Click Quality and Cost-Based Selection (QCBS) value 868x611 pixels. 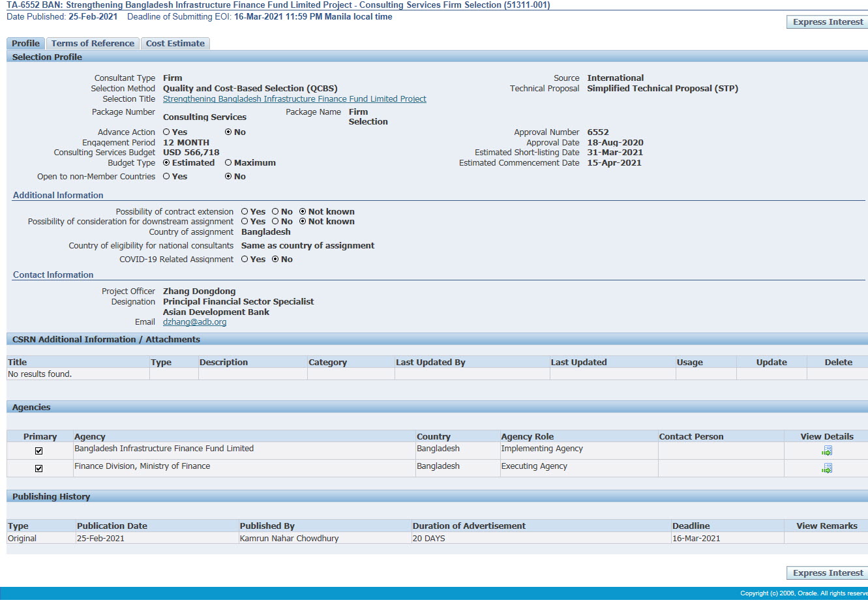point(250,89)
